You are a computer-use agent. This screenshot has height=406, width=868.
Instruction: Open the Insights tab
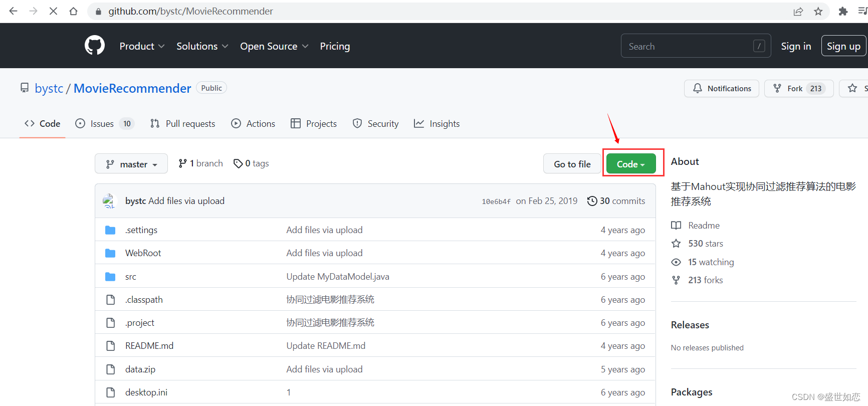pos(437,124)
